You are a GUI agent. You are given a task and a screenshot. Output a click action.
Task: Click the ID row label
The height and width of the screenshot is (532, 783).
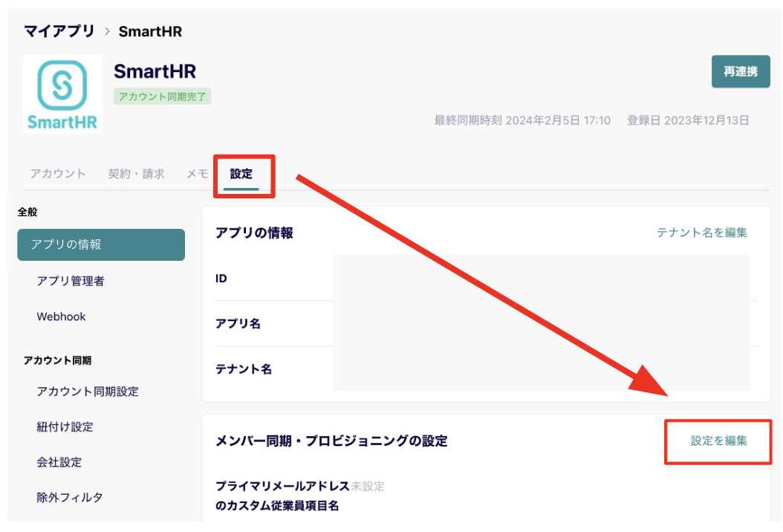coord(221,279)
